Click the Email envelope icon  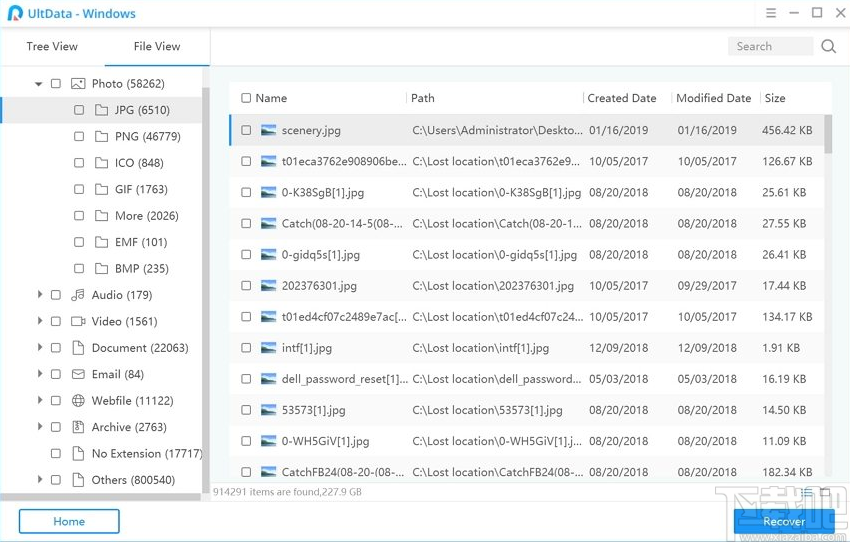click(78, 374)
